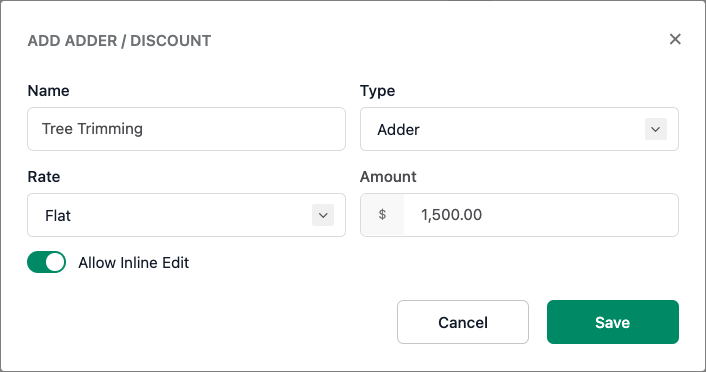The height and width of the screenshot is (372, 706).
Task: Focus the Amount field showing 1,500.00
Action: click(541, 215)
